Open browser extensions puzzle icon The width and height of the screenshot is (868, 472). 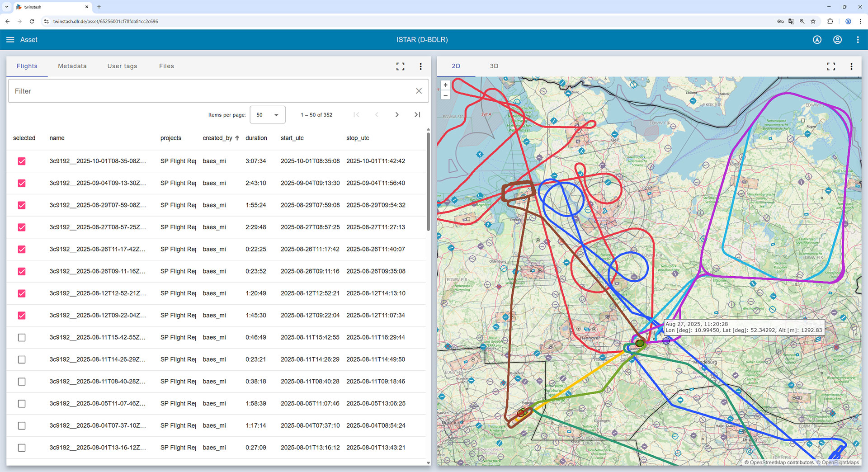click(830, 21)
